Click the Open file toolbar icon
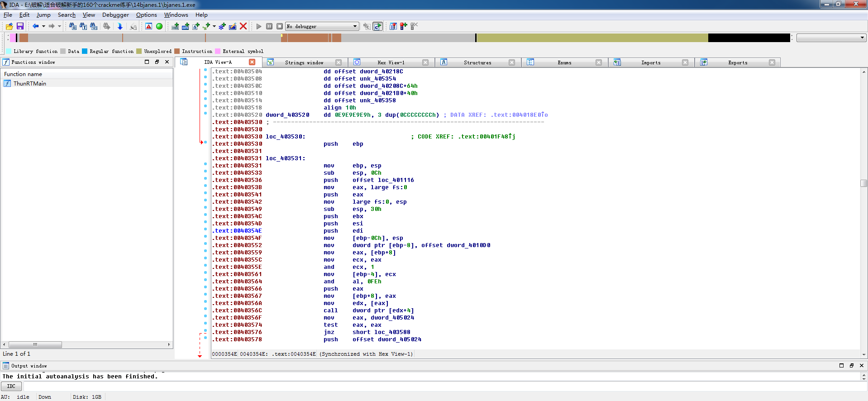The width and height of the screenshot is (868, 401). pyautogui.click(x=9, y=26)
